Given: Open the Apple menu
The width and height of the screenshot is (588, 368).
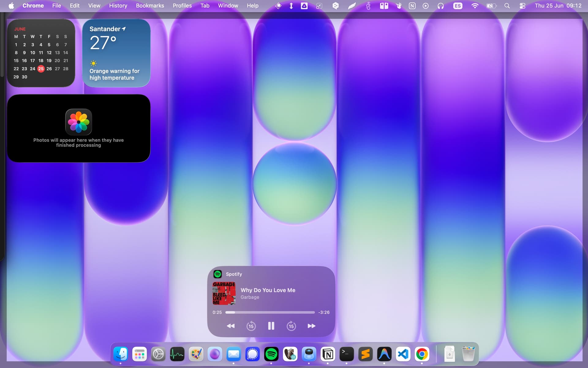Looking at the screenshot, I should click(11, 6).
